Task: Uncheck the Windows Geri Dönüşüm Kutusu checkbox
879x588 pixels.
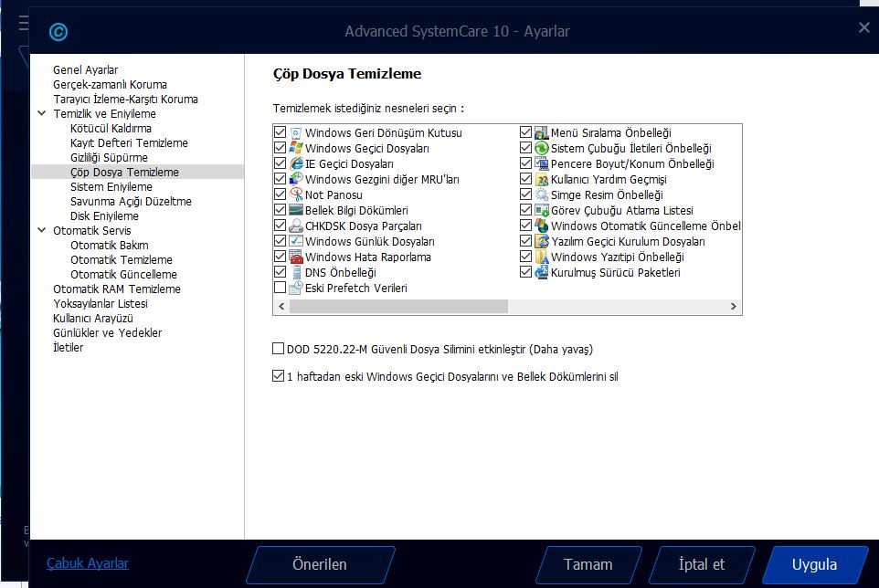Action: (x=281, y=132)
